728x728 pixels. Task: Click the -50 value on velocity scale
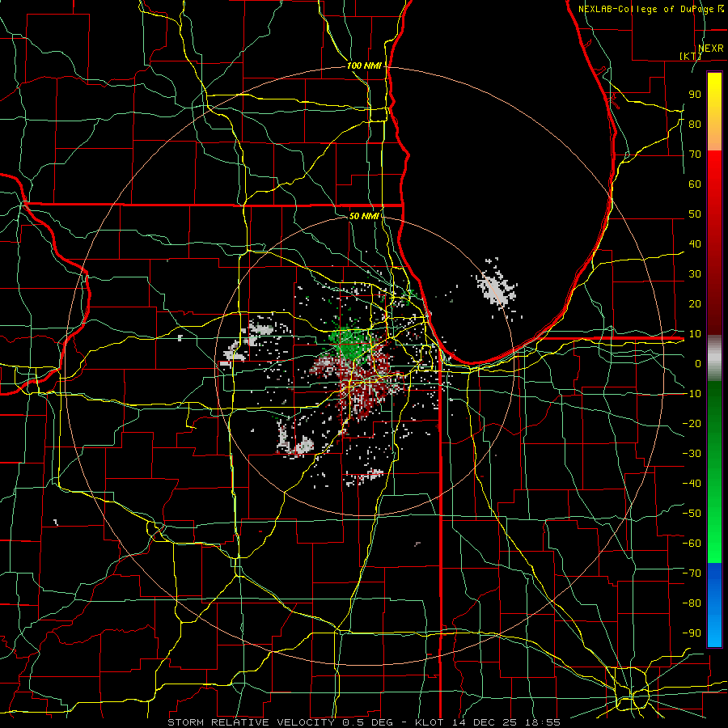(x=692, y=513)
